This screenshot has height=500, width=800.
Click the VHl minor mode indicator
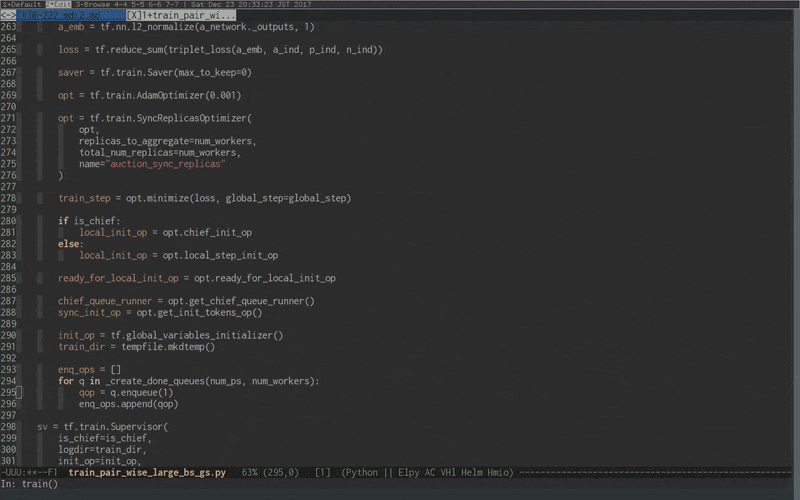(448, 472)
